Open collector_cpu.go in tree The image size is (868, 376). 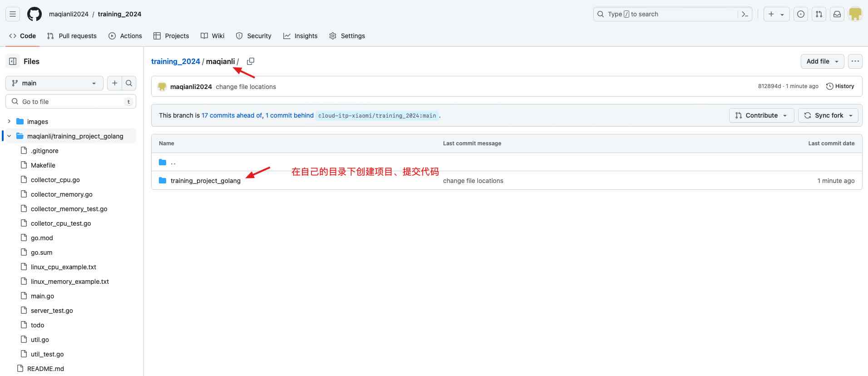[x=55, y=180]
